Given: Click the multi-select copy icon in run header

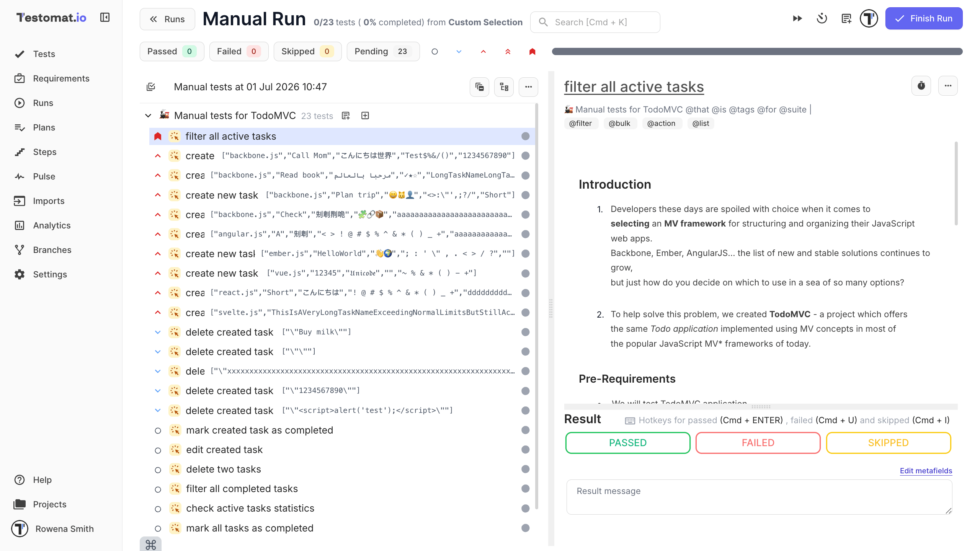Looking at the screenshot, I should (480, 87).
